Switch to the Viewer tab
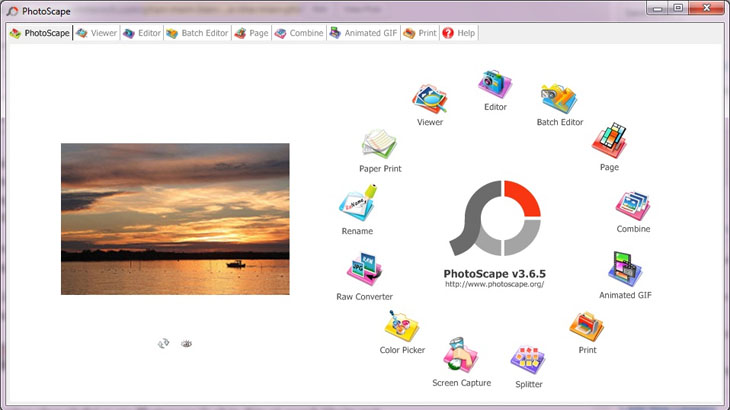 point(97,33)
